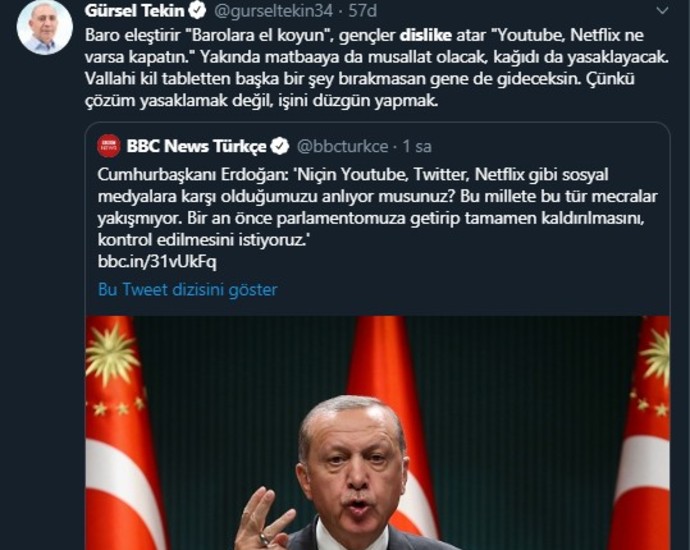Open quoted tweet text starting Cumhurbaşkanı Erdoğan
This screenshot has height=550, width=690.
click(x=378, y=207)
